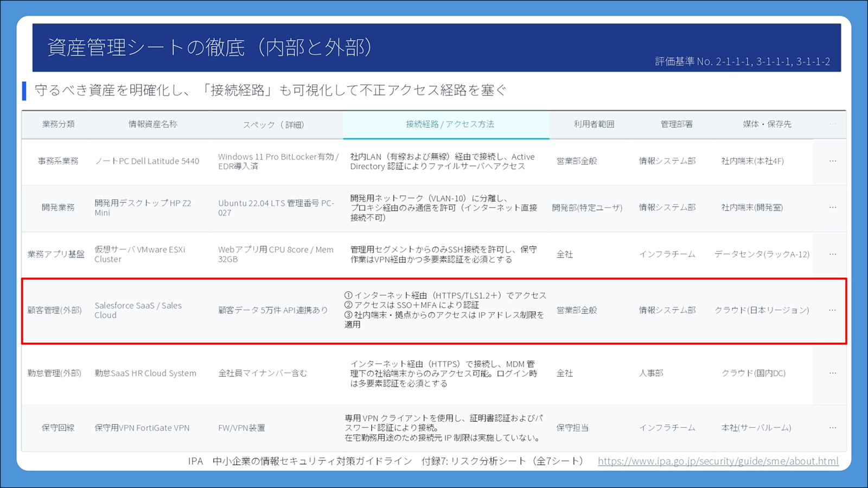This screenshot has width=868, height=488.
Task: Click the Salesforce SaaS / Sales Cloud cell
Action: 138,310
